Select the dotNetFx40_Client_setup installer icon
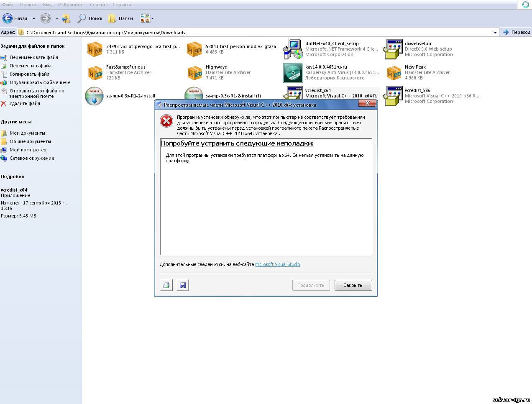 tap(293, 49)
